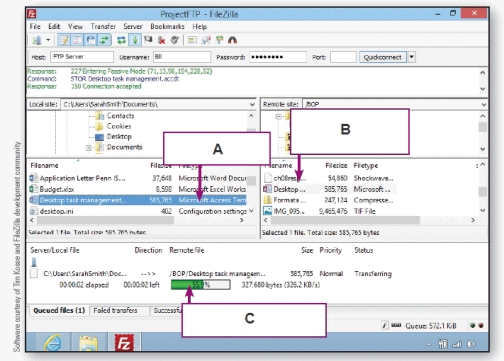The image size is (504, 361).
Task: Click the Excel icon beside Budget.xlsx
Action: (34, 189)
